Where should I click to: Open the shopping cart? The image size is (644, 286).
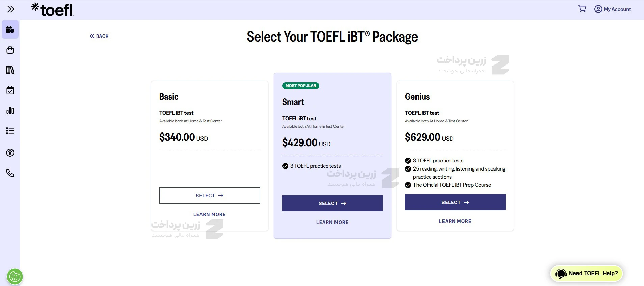(x=582, y=9)
